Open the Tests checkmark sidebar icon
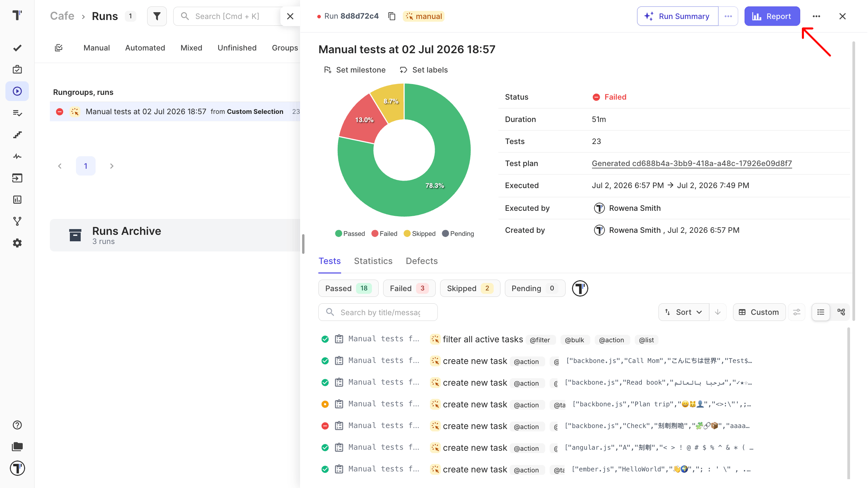Viewport: 868px width, 488px height. point(17,48)
